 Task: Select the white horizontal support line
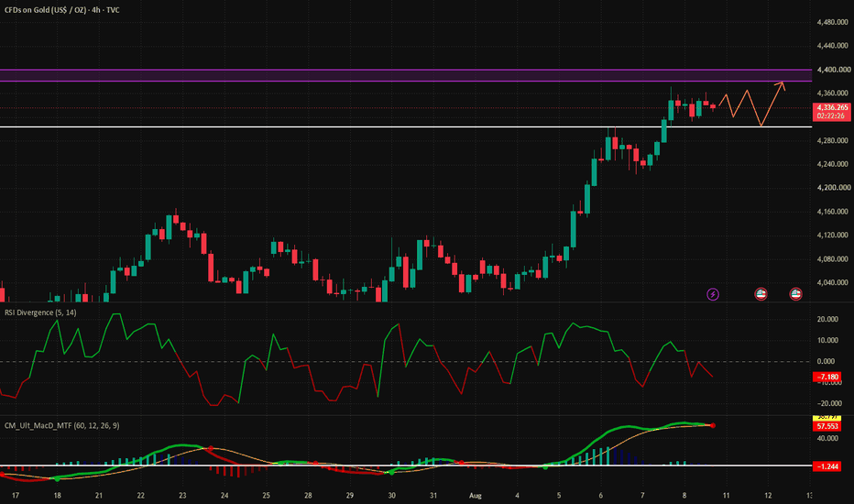[x=406, y=127]
